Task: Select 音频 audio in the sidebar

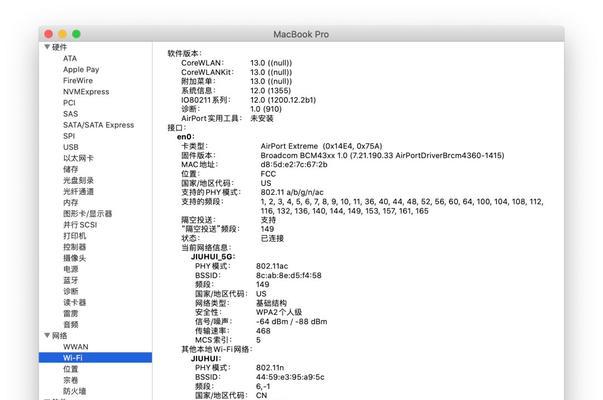Action: pos(71,325)
